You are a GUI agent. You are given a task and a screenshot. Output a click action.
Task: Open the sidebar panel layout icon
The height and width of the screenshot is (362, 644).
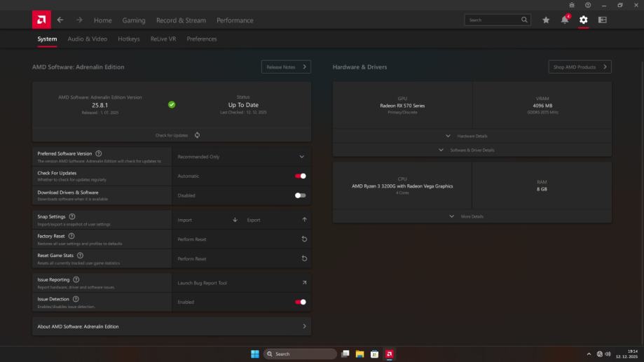tap(602, 20)
